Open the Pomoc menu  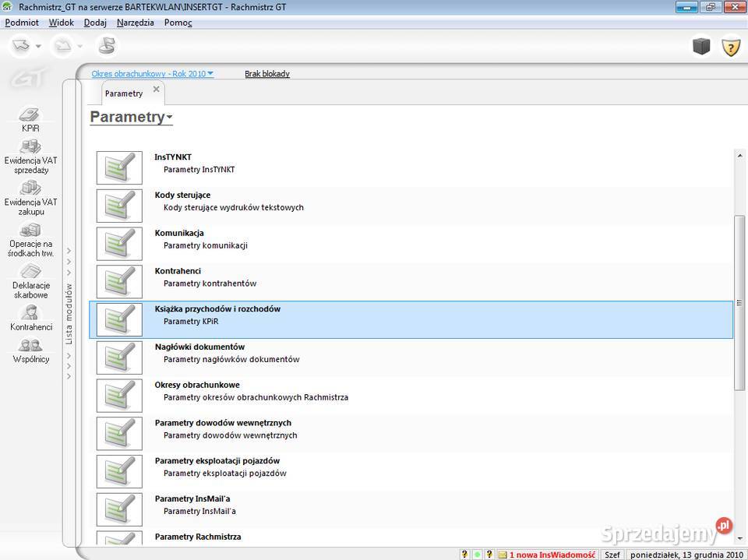(x=178, y=23)
